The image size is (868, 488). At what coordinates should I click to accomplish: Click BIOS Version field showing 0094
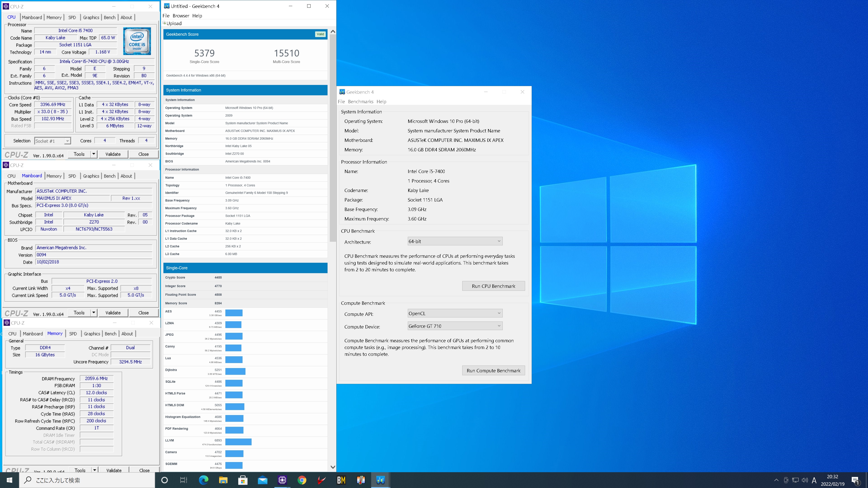click(x=94, y=255)
